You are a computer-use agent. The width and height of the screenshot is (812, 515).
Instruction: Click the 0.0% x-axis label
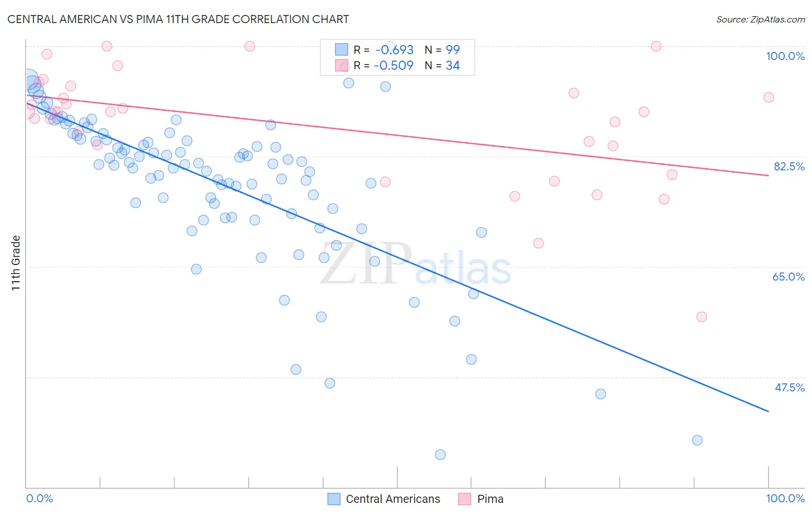(x=39, y=498)
